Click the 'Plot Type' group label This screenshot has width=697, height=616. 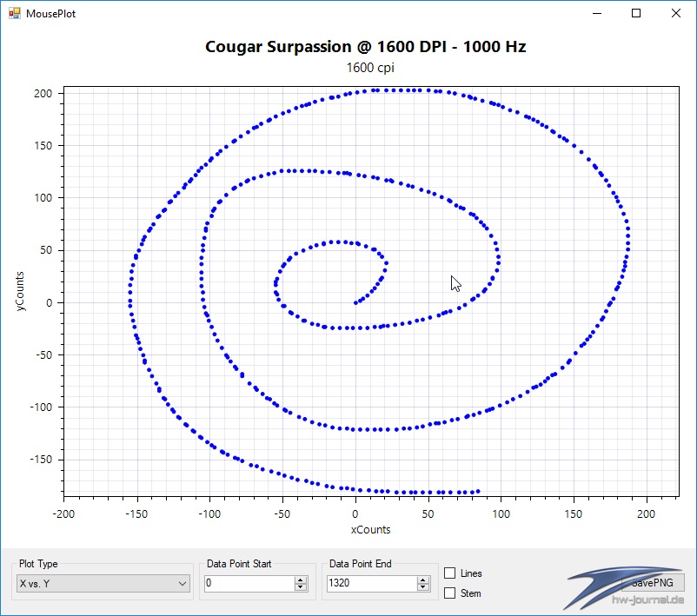[x=38, y=564]
